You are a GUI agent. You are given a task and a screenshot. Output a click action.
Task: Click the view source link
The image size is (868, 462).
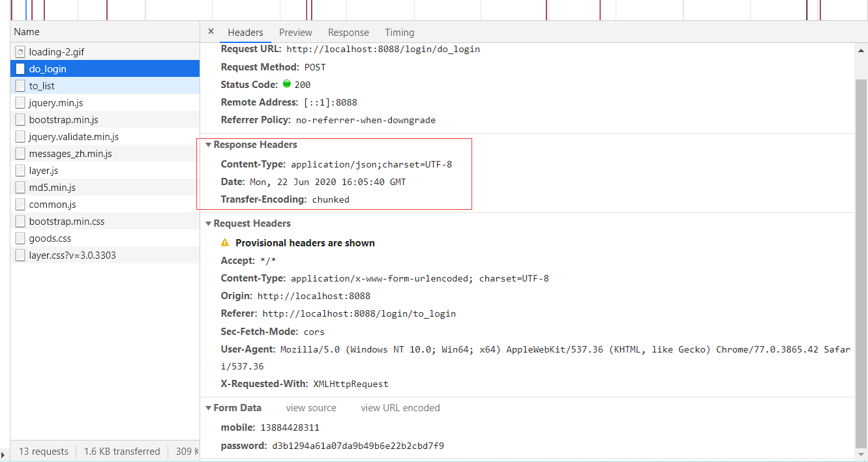311,408
